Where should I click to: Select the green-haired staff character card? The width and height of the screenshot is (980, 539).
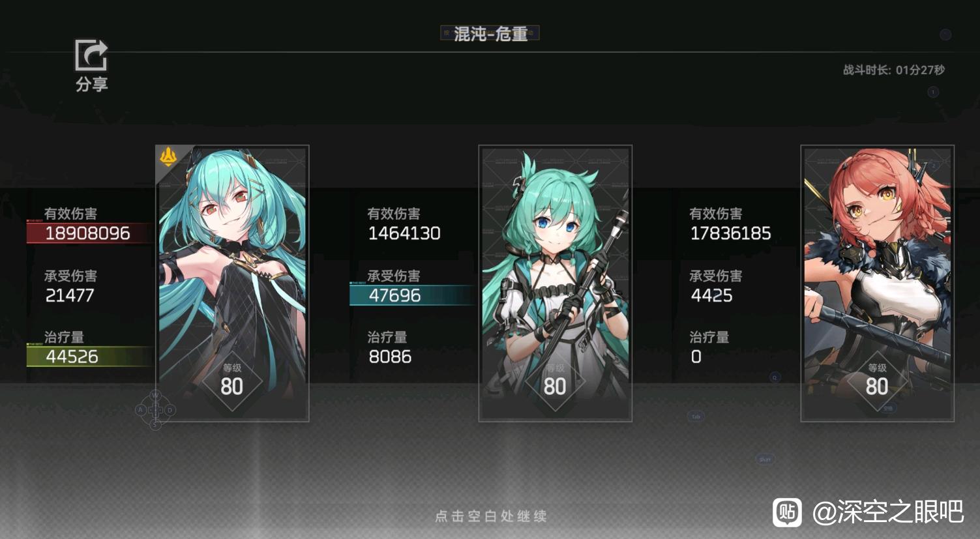556,284
